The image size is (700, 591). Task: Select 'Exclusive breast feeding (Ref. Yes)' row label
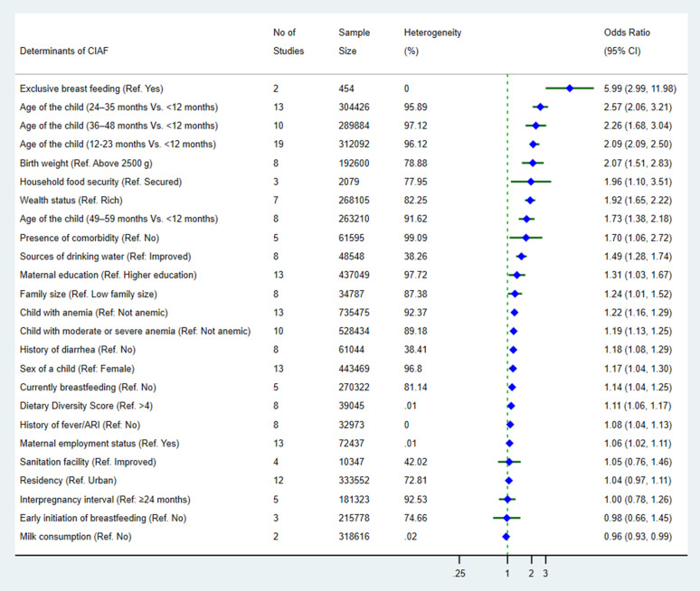(91, 89)
